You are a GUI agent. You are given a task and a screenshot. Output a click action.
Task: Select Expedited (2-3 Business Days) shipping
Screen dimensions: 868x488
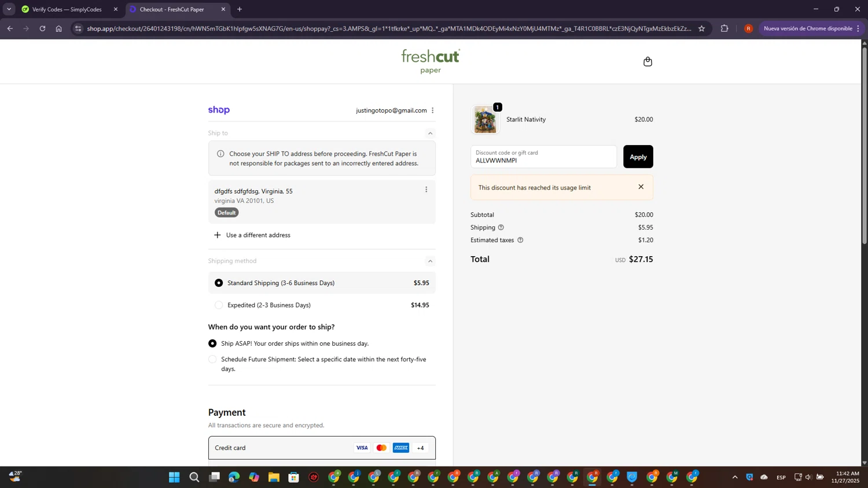click(219, 305)
